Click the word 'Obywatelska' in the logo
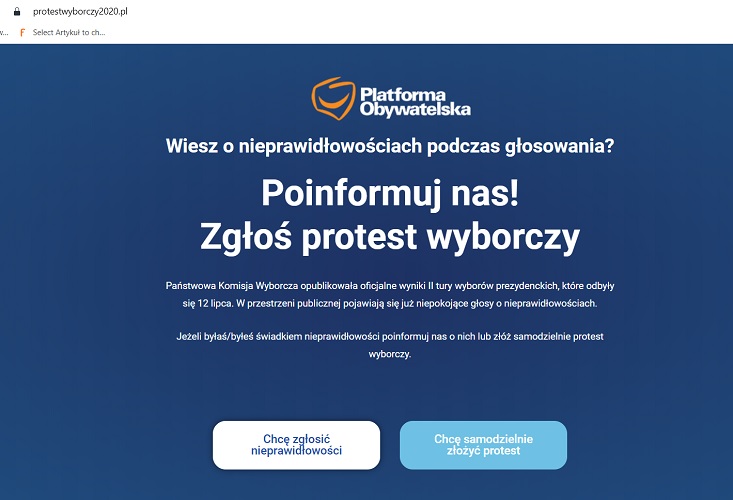 pos(415,109)
